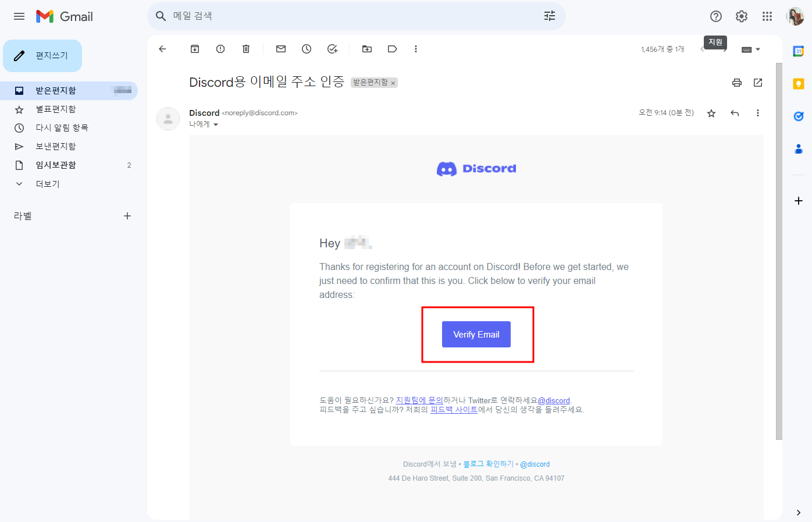
Task: Open the Settings gear icon
Action: [x=742, y=16]
